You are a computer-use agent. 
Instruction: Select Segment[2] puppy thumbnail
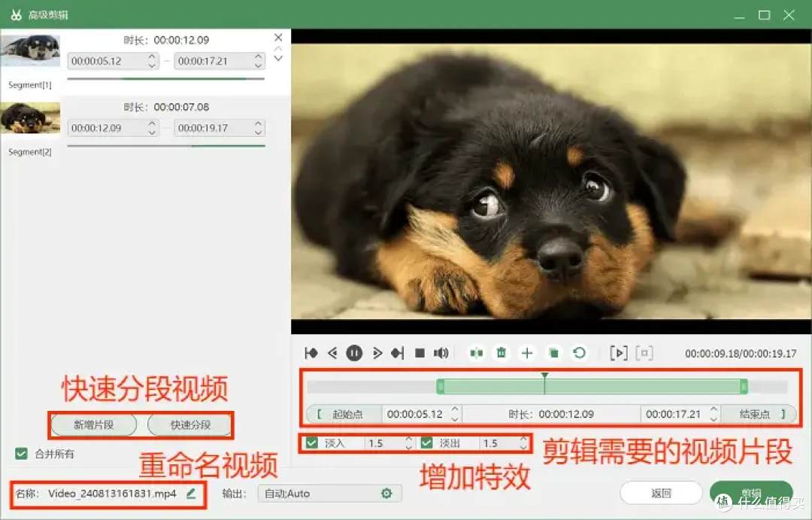30,117
